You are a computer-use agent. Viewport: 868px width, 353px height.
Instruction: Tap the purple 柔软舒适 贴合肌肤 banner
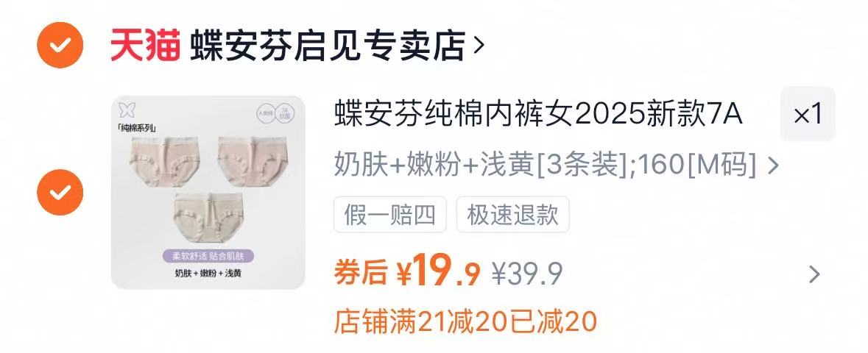(x=208, y=256)
